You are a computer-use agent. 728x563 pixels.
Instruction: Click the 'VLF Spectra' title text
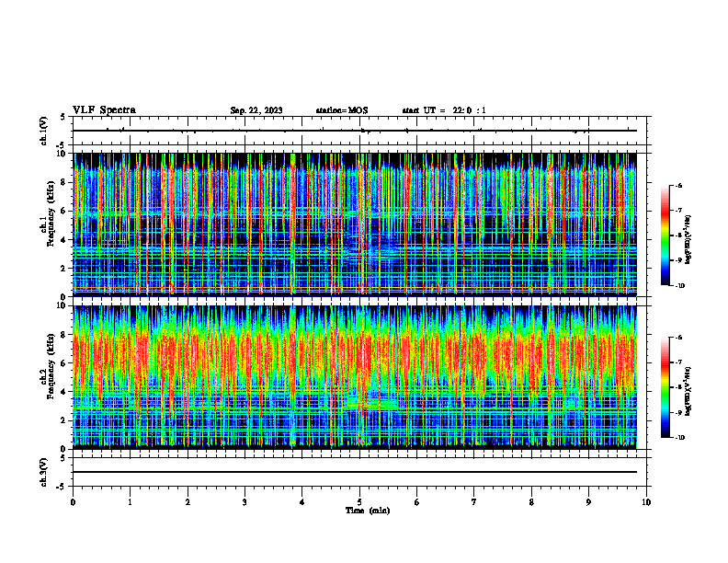104,110
